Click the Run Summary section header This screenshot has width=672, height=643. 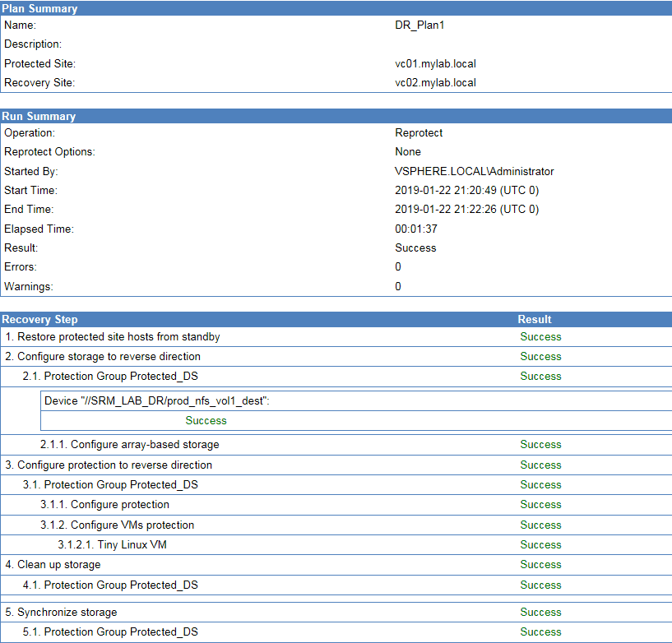coord(39,116)
